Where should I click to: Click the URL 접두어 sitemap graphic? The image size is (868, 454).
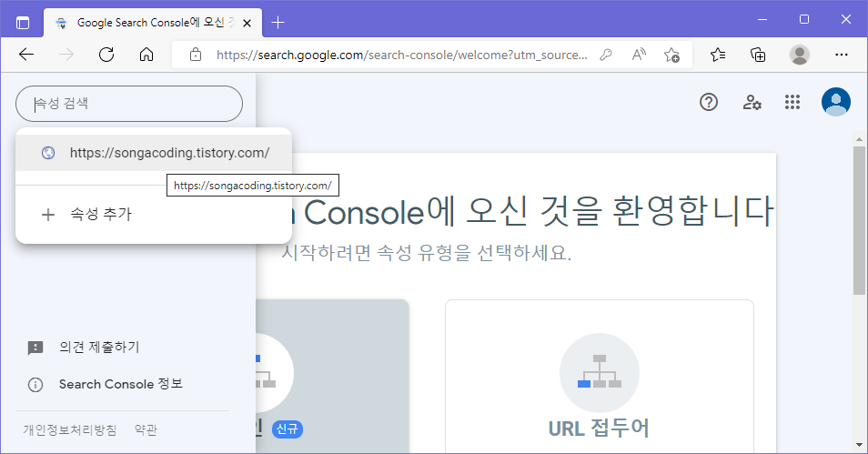600,373
